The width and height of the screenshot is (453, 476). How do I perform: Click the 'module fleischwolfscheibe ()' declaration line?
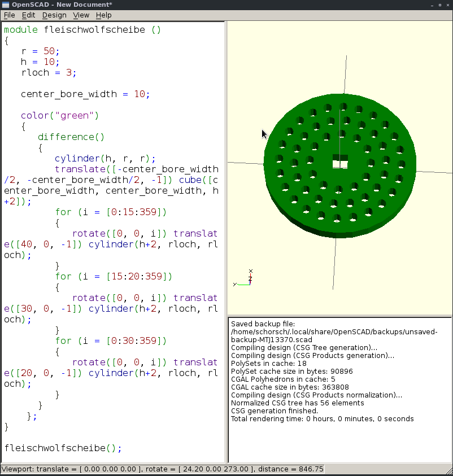[82, 30]
